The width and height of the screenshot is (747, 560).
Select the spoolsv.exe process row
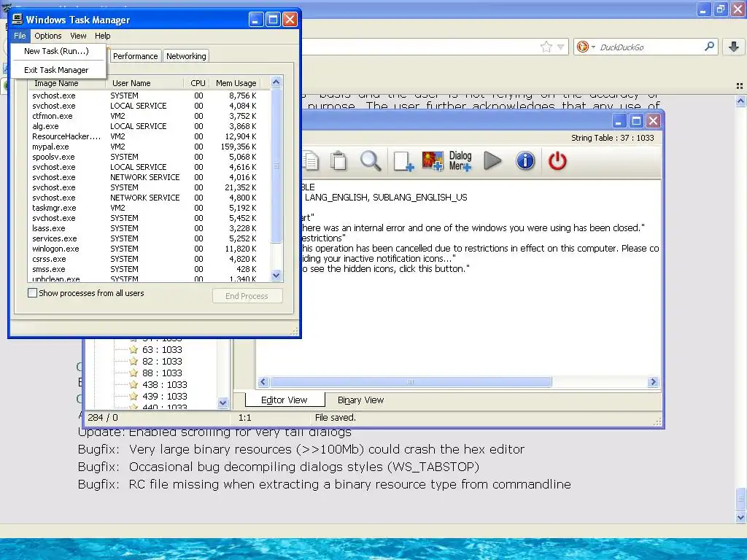(x=145, y=157)
